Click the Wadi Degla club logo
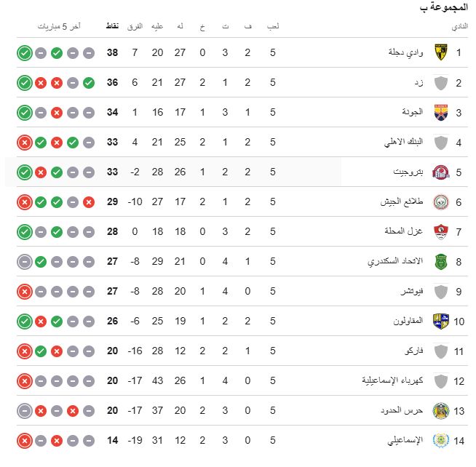Viewport: 476px width, 467px height. pos(440,52)
